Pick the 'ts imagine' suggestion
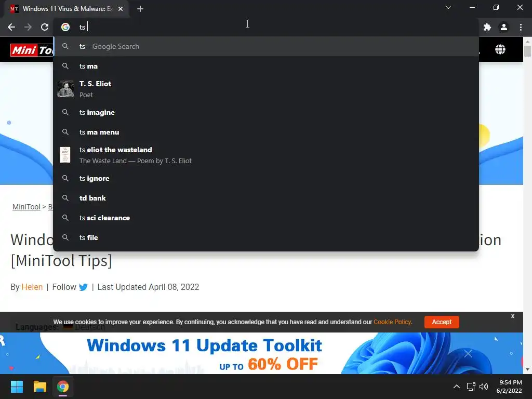Screen dimensions: 532x399 (x=266, y=112)
